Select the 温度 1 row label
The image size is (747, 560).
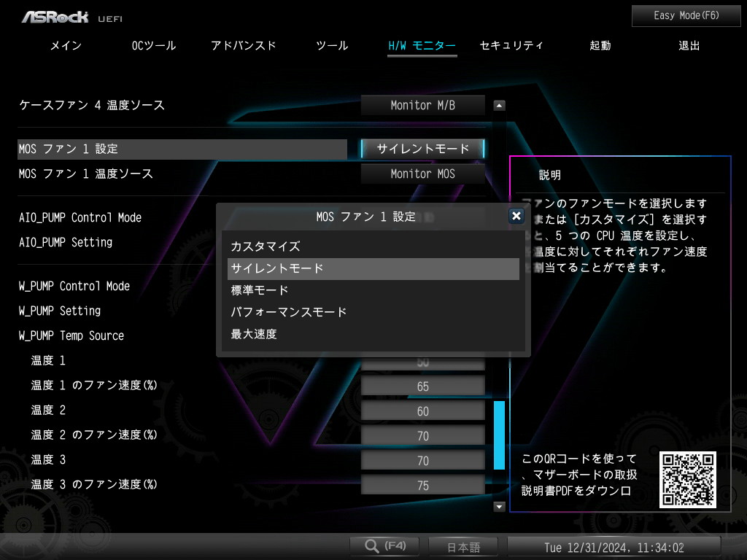click(x=48, y=360)
